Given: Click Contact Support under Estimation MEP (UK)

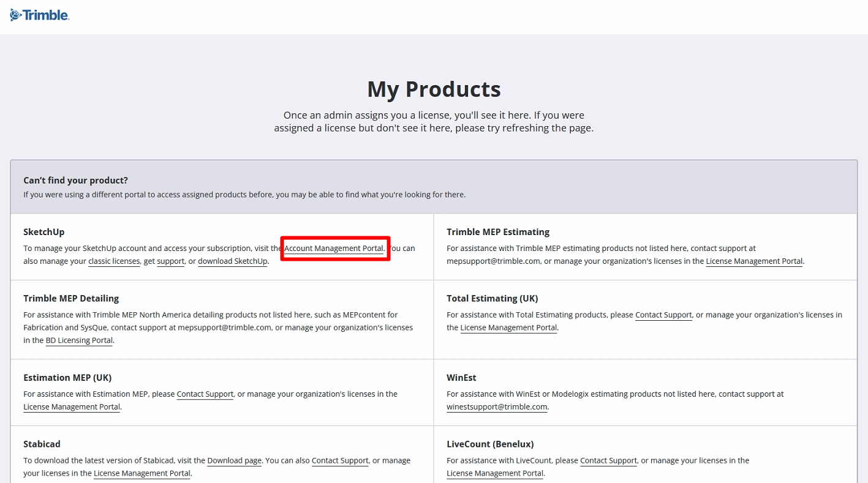Looking at the screenshot, I should tap(205, 394).
